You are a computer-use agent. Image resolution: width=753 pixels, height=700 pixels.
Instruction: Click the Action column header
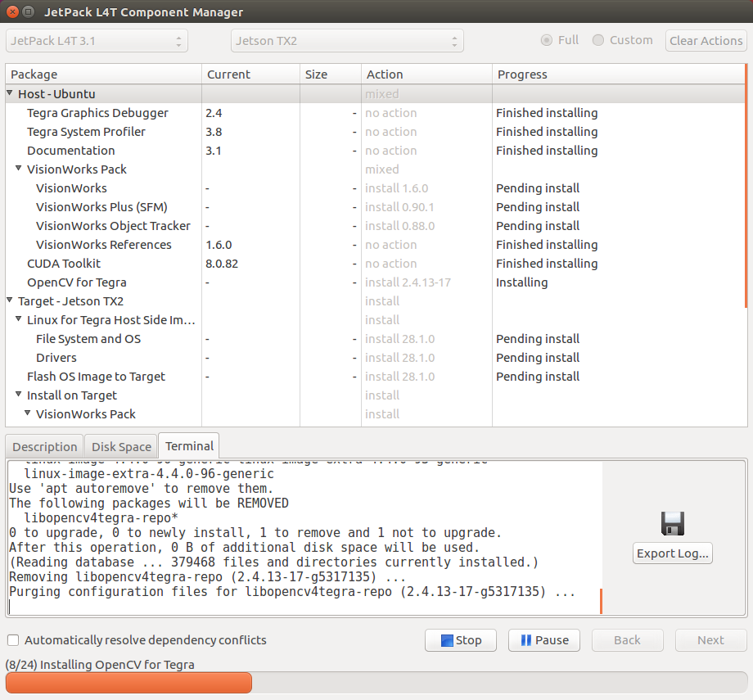426,75
